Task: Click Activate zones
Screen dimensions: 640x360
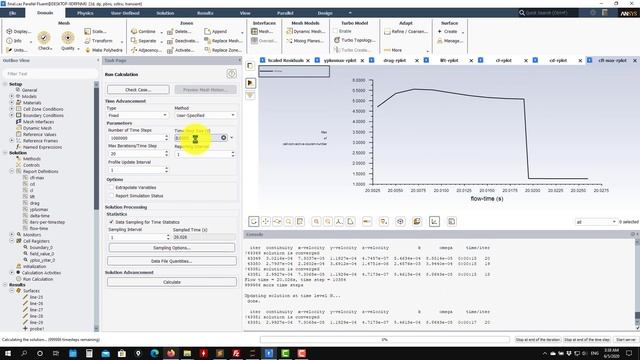Action: (x=181, y=50)
